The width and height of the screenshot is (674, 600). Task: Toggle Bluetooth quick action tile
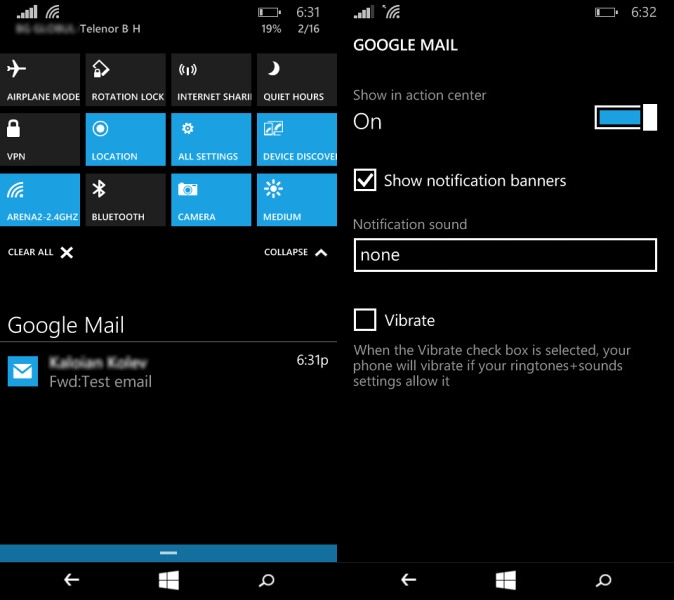pos(126,199)
